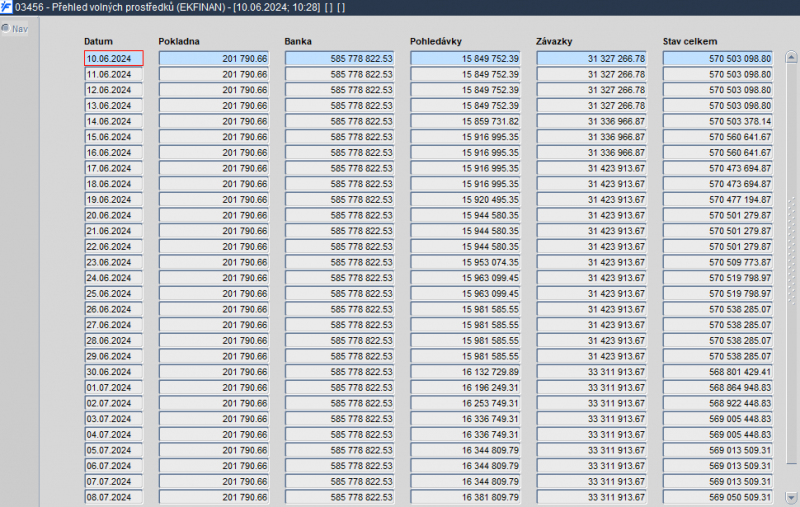Screen dimensions: 800x507
Task: Click Pohledávky value in 15.06.2024 row
Action: pyautogui.click(x=465, y=137)
